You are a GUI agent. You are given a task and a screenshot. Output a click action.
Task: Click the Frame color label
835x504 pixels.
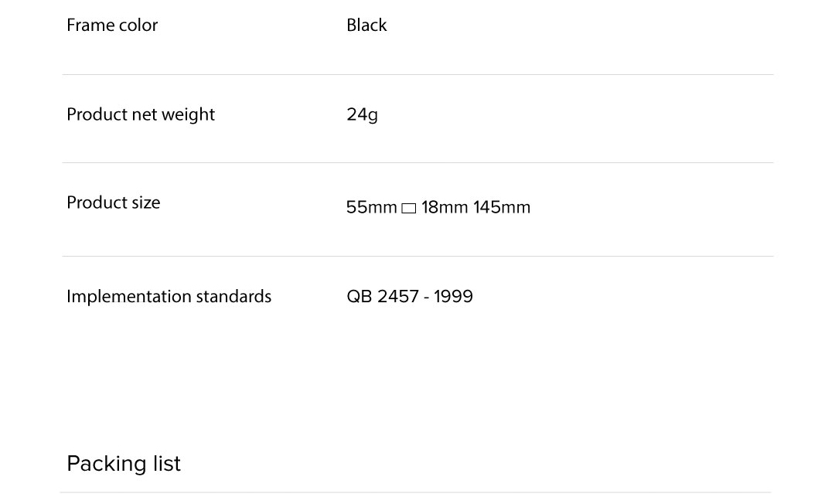click(x=112, y=26)
